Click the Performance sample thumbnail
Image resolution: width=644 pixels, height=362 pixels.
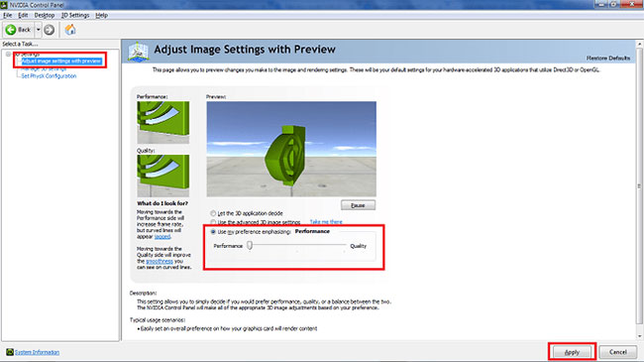[x=163, y=122]
